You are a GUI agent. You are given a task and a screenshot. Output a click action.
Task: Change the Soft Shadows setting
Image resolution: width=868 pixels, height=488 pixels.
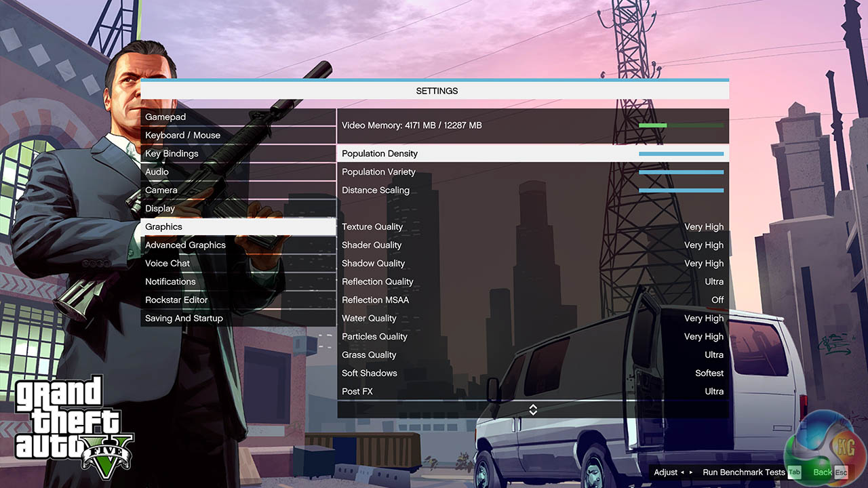click(533, 373)
